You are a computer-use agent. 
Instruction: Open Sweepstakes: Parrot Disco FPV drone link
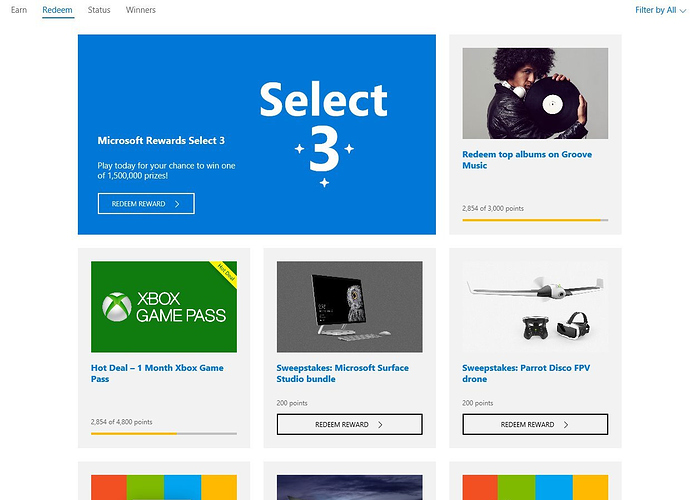pyautogui.click(x=526, y=373)
